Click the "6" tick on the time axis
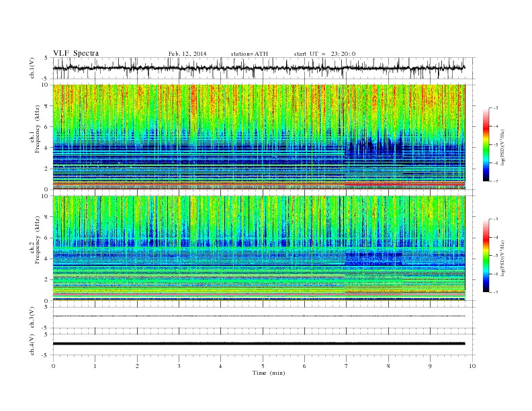Screen dimensions: 532x411 [305, 366]
